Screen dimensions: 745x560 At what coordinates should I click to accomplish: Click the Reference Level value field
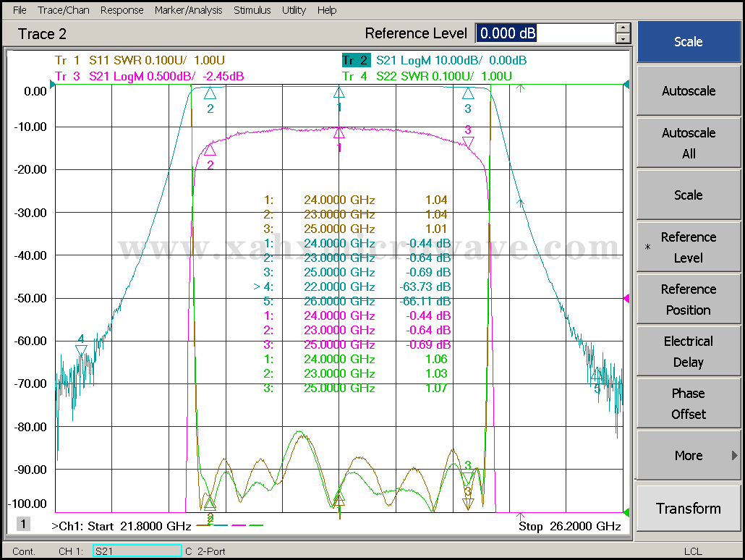[544, 33]
